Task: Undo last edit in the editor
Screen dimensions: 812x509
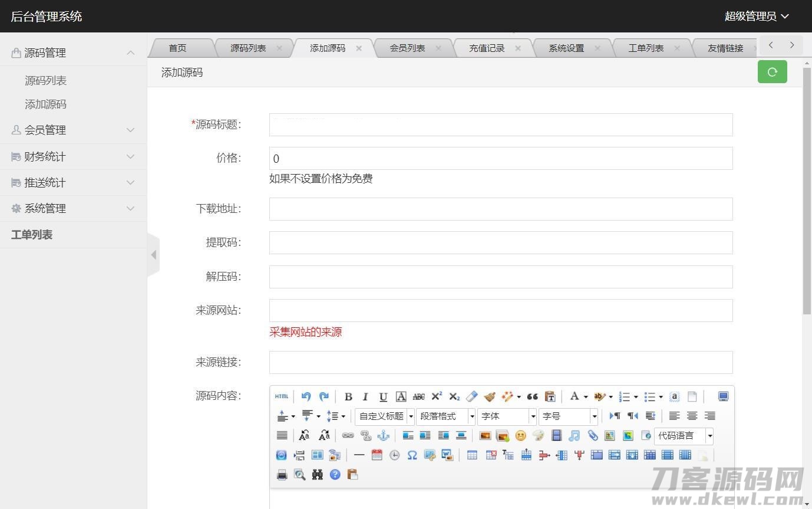Action: click(x=306, y=396)
